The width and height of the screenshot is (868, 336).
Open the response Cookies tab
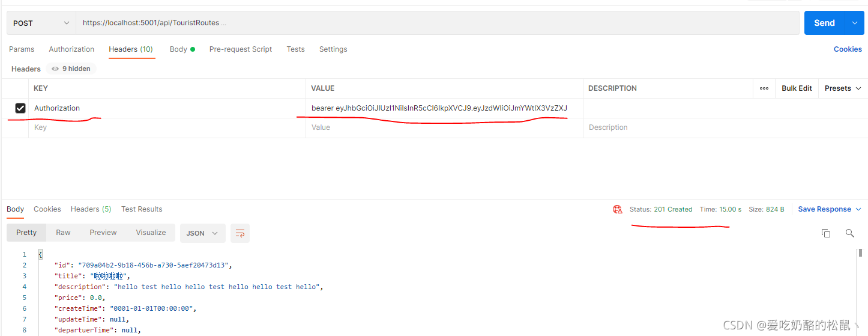point(47,209)
